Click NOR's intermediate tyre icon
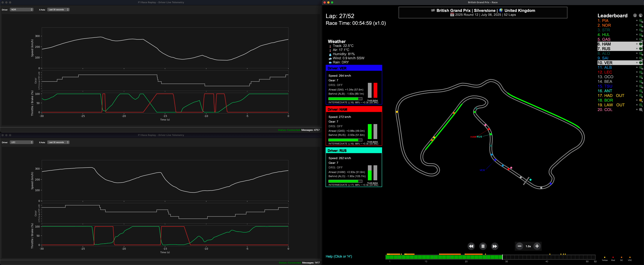 pos(640,25)
